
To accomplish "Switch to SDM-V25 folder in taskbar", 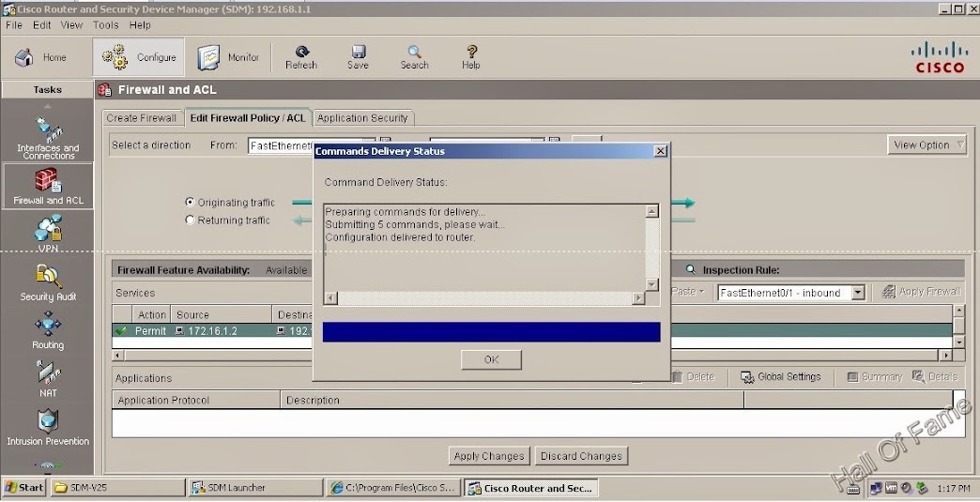I will click(x=117, y=488).
